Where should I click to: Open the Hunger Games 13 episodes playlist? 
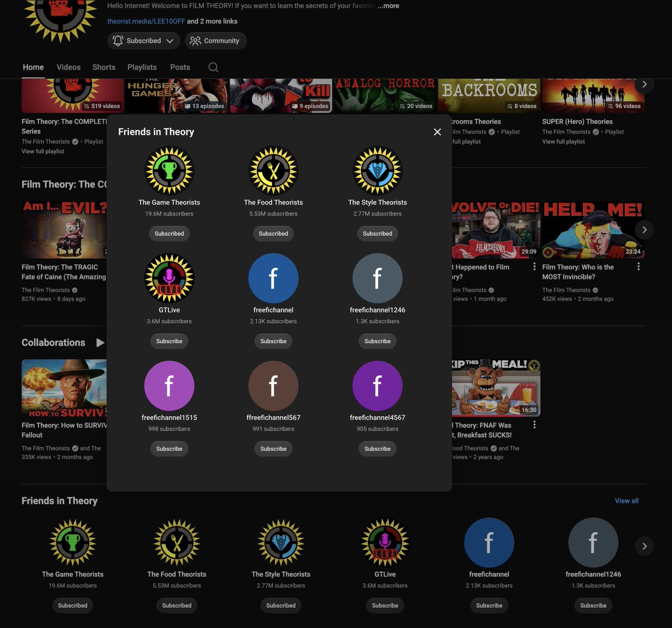(x=177, y=96)
